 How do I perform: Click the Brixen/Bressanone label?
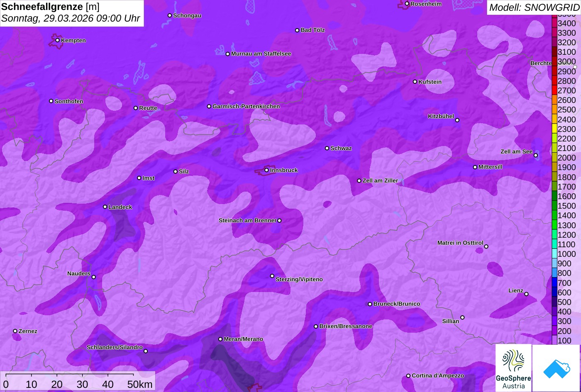tap(346, 326)
